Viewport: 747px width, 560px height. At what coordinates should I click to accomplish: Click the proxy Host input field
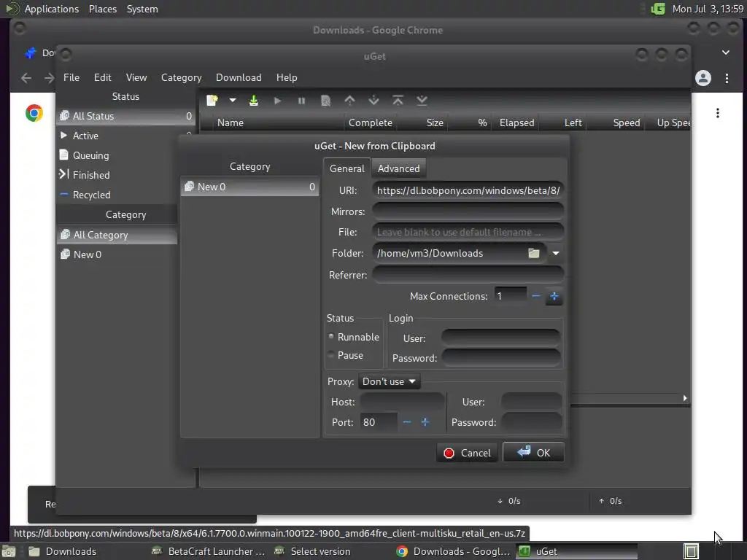(402, 402)
